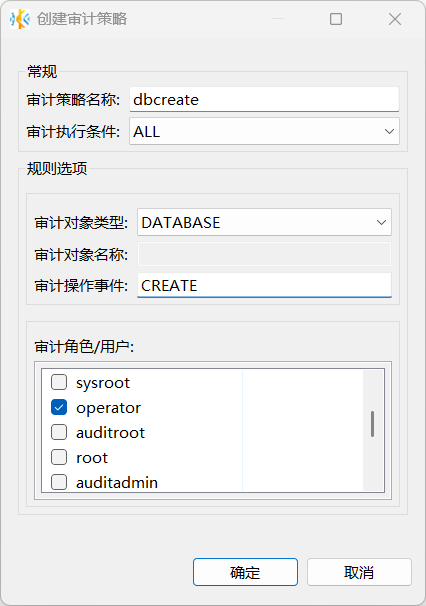Click the app logo icon in title bar
Screen dimensions: 426x606
tap(20, 19)
